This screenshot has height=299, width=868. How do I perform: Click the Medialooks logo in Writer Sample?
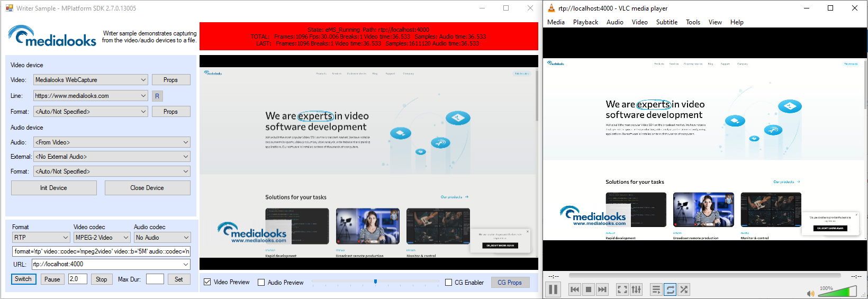tap(52, 36)
